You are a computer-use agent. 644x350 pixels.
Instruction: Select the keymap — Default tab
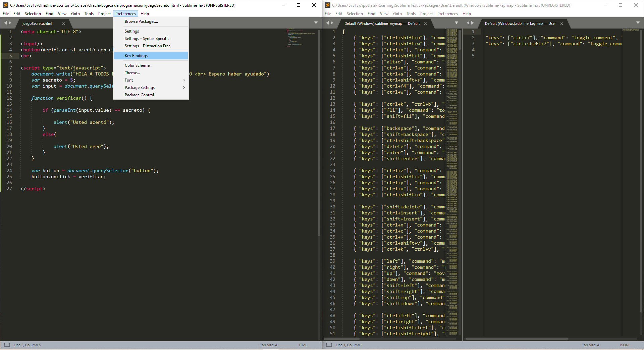pyautogui.click(x=382, y=23)
